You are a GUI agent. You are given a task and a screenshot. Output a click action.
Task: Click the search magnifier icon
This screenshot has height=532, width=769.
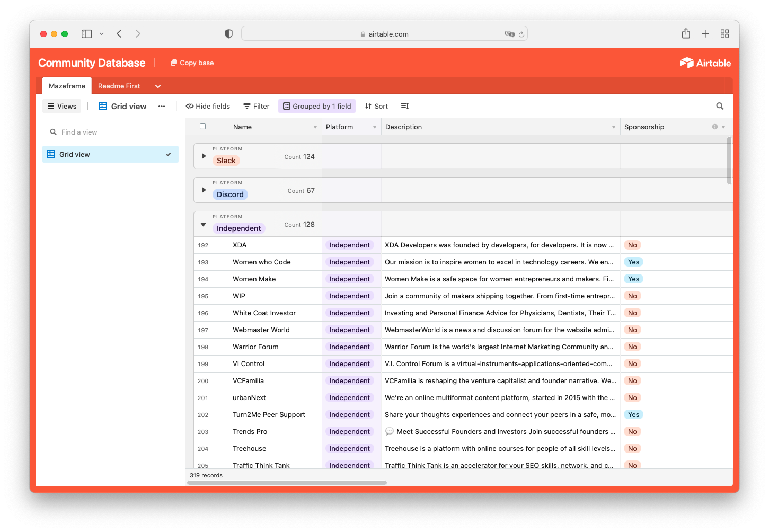pos(720,106)
